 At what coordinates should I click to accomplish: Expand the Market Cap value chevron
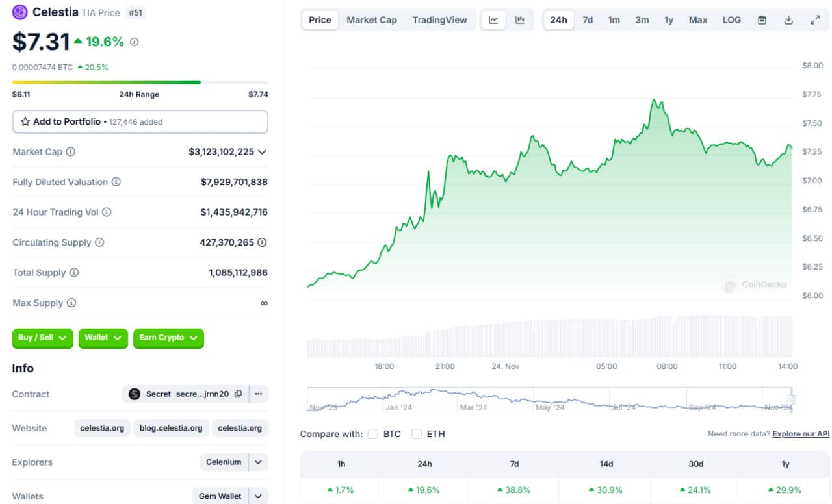tap(262, 152)
